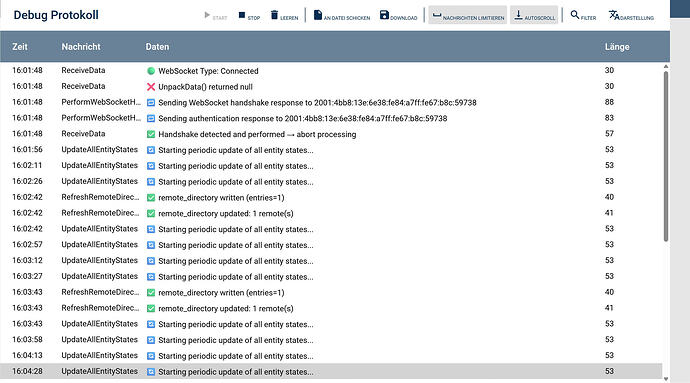The image size is (690, 383).
Task: Download the debug protocol
Action: click(x=399, y=16)
